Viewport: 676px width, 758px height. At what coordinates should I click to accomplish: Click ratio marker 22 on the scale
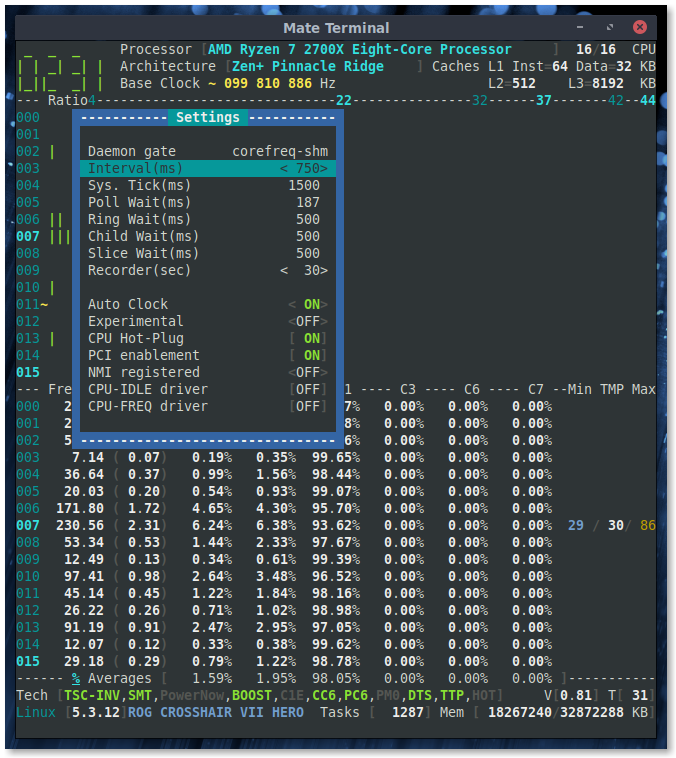point(344,101)
